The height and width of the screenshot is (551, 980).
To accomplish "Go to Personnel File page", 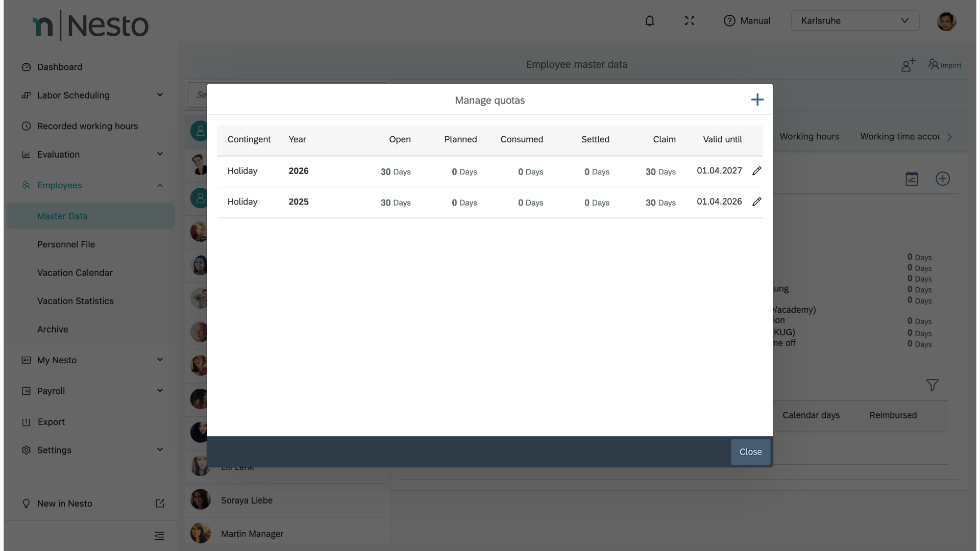I will [66, 244].
